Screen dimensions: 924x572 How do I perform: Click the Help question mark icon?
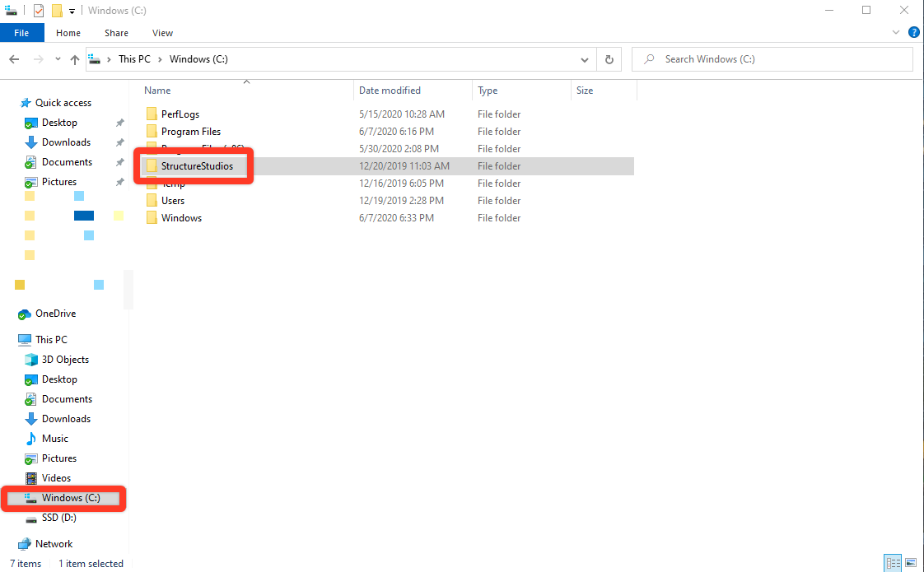coord(914,32)
